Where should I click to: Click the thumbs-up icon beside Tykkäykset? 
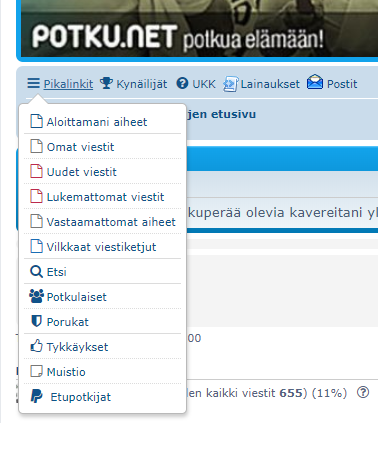36,346
